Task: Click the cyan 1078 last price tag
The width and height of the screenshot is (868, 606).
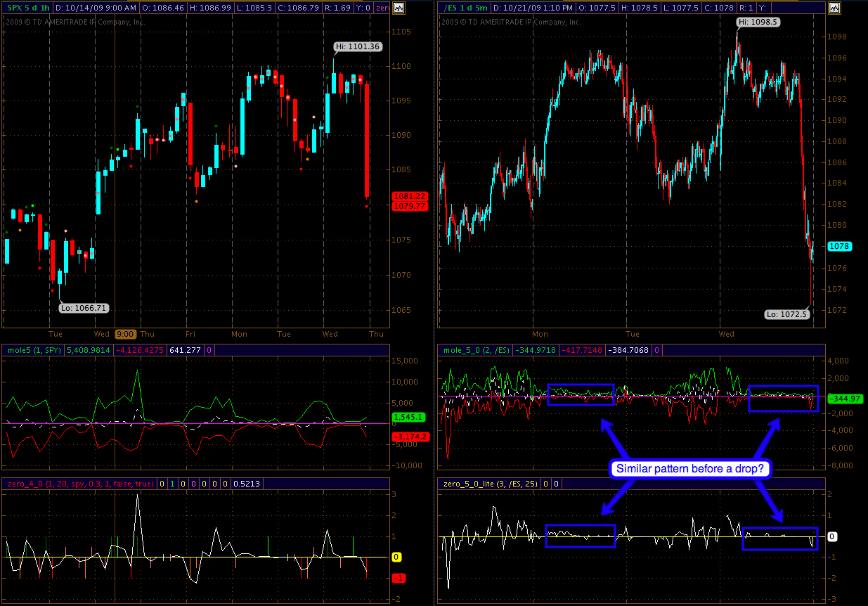Action: (839, 247)
